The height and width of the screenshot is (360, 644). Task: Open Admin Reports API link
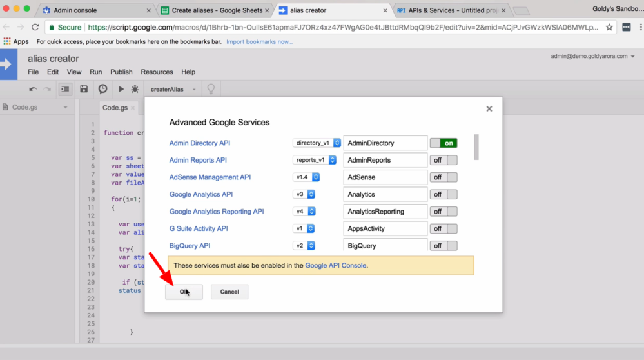click(198, 160)
